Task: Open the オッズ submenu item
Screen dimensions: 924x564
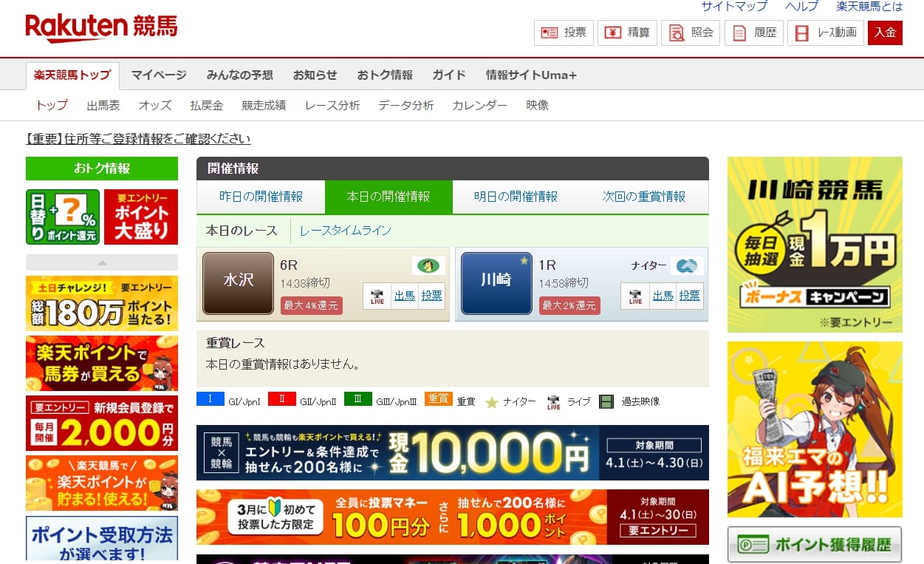Action: click(x=155, y=105)
